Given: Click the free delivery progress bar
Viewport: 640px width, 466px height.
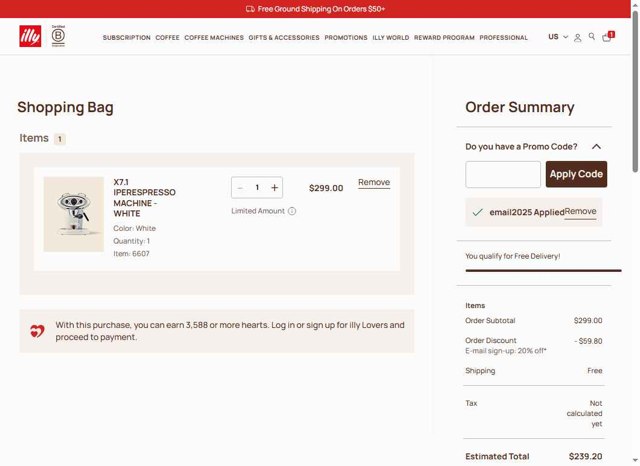Looking at the screenshot, I should [x=543, y=271].
